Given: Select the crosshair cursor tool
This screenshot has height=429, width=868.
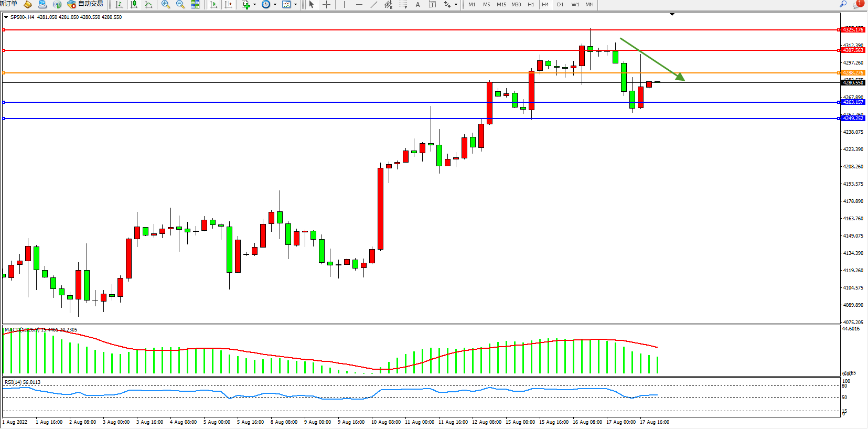Looking at the screenshot, I should click(326, 5).
